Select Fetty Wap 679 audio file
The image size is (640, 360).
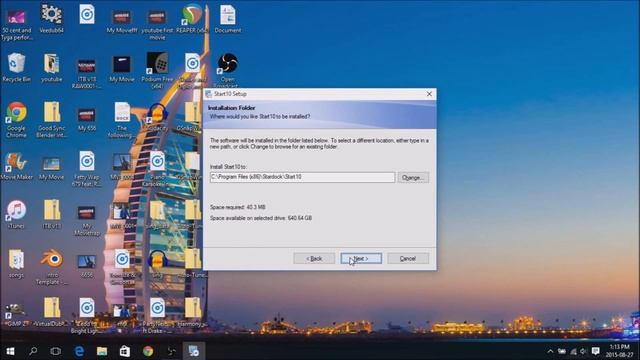[87, 169]
